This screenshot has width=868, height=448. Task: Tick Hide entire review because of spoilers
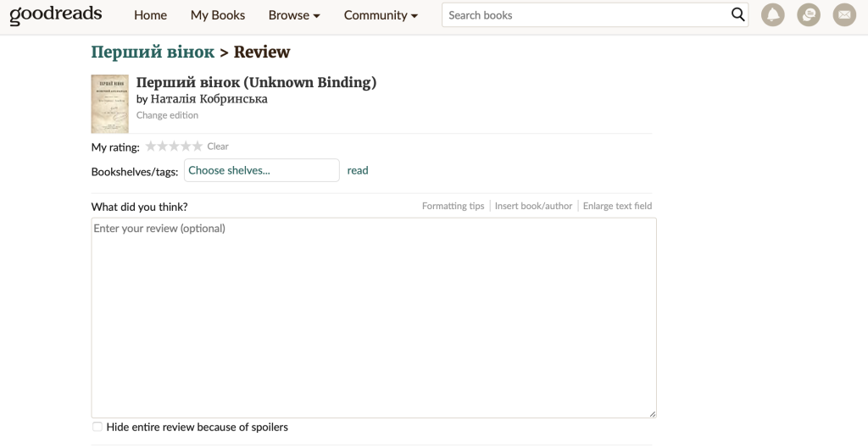click(97, 427)
